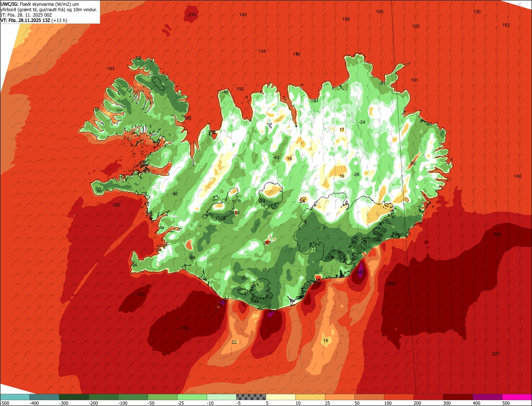Pick the red 200 to 300 legend swatch
The image size is (532, 406).
(x=429, y=397)
